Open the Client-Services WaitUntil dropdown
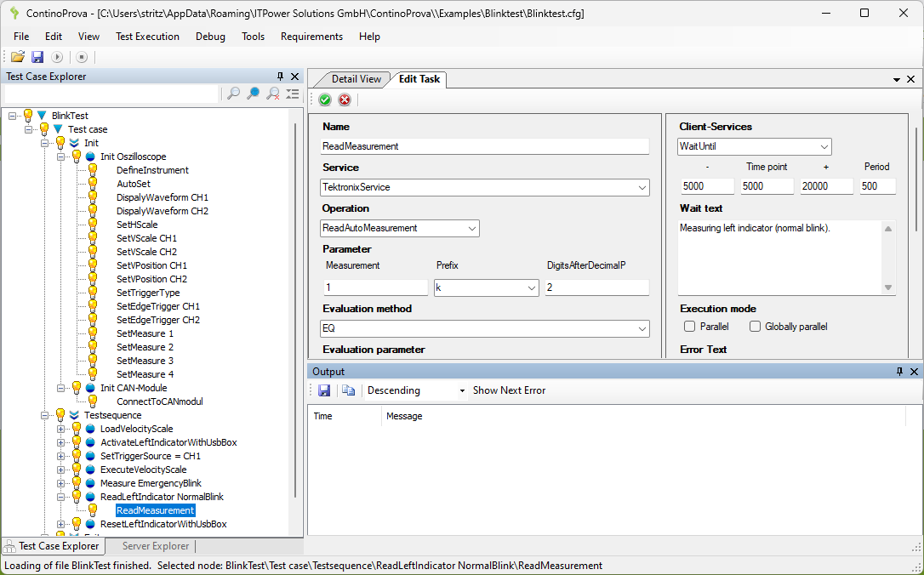The height and width of the screenshot is (575, 924). [x=823, y=147]
